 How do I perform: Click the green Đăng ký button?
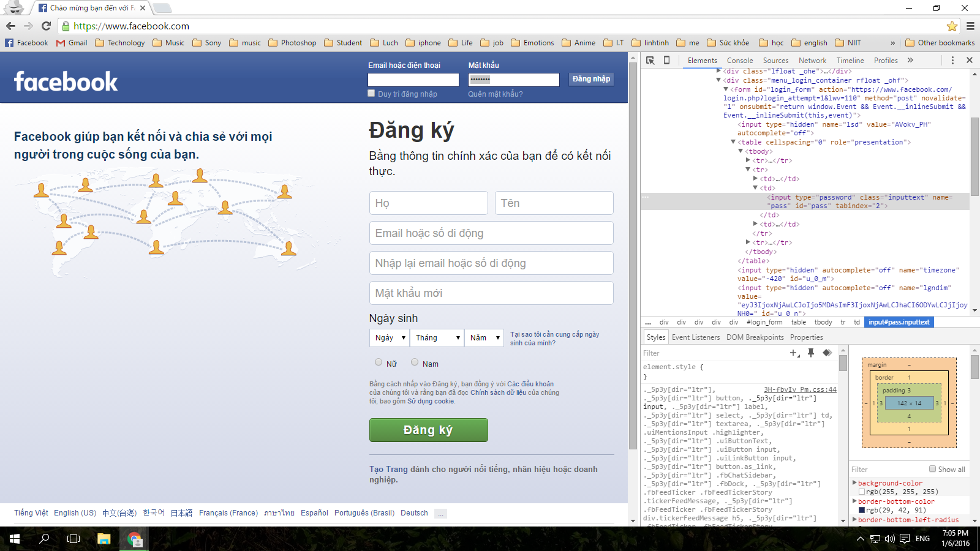click(x=428, y=430)
